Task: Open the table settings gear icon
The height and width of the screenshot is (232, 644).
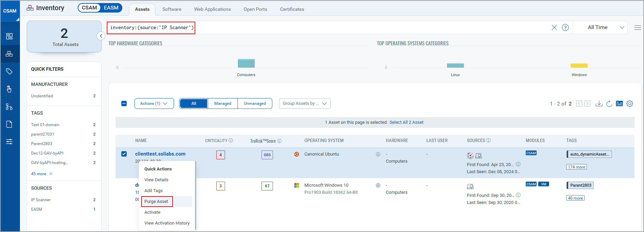Action: [630, 103]
